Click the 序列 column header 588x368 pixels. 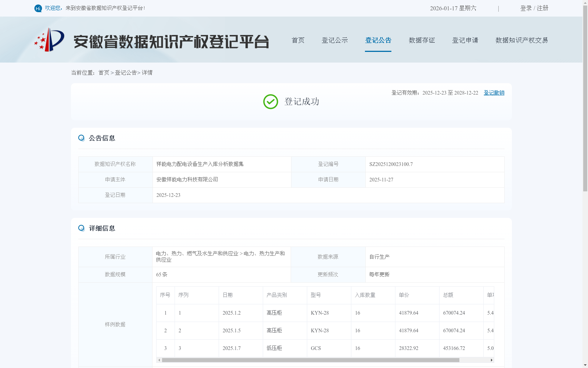click(x=183, y=295)
